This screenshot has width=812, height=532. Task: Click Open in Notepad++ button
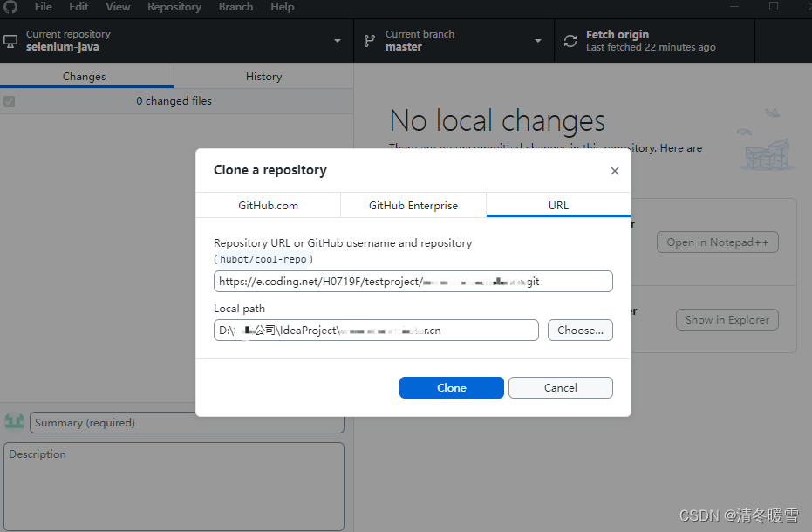pos(717,242)
